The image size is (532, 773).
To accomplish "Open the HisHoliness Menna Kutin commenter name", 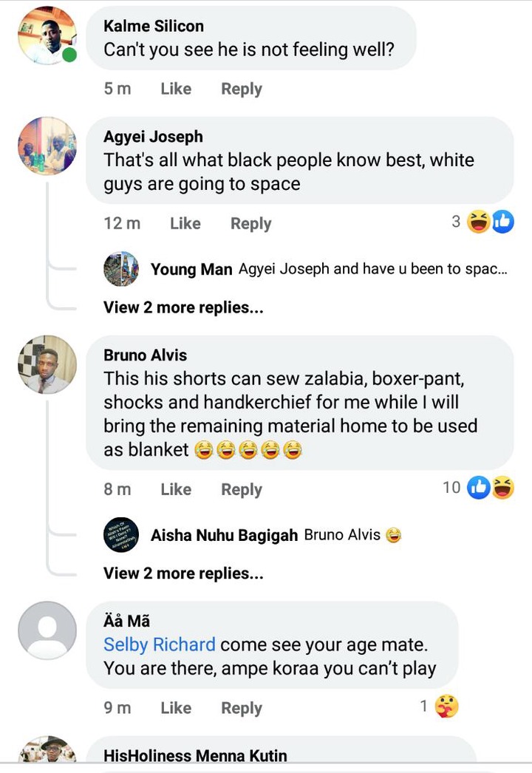I will [195, 756].
